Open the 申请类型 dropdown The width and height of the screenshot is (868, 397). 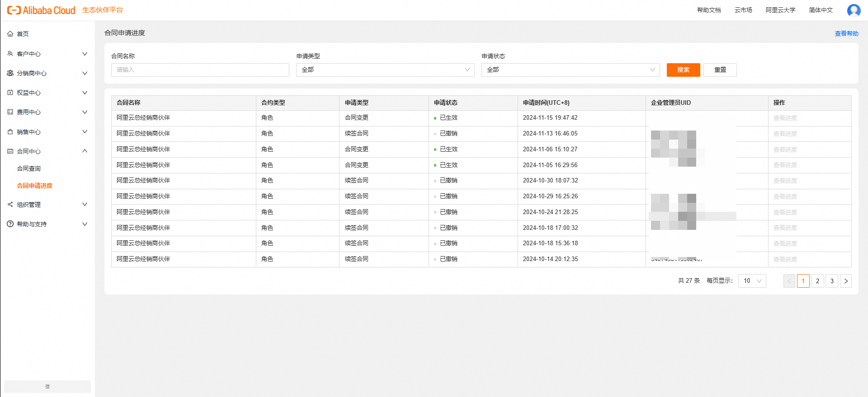coord(385,70)
